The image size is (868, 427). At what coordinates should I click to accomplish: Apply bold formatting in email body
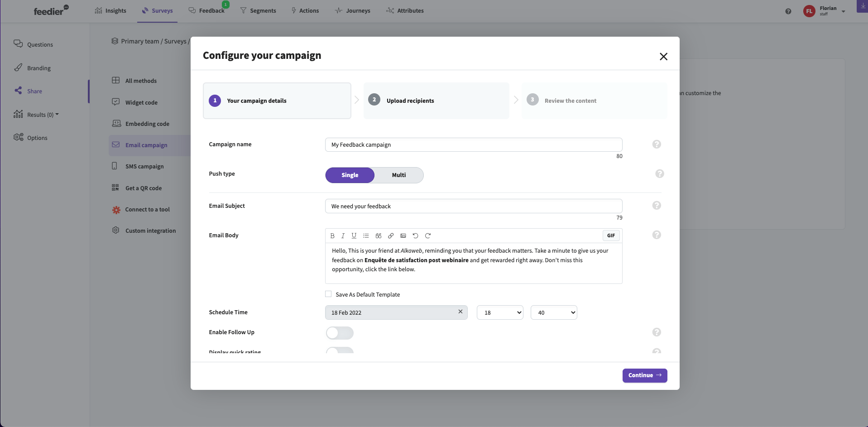[x=332, y=235]
